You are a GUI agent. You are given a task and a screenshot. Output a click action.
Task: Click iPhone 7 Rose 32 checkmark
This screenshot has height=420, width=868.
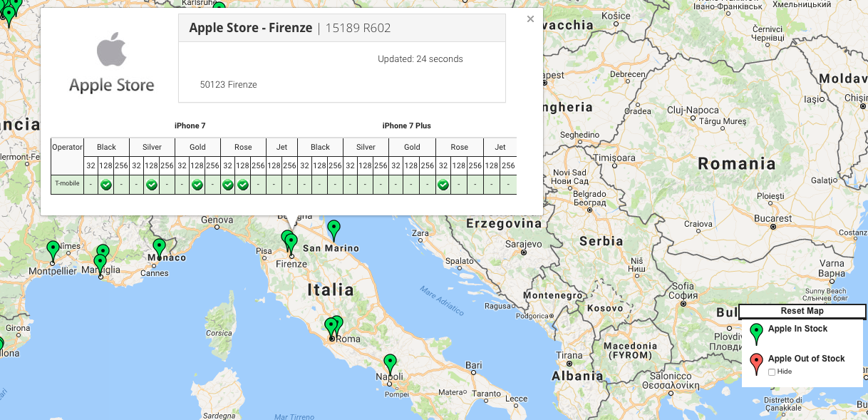click(228, 185)
